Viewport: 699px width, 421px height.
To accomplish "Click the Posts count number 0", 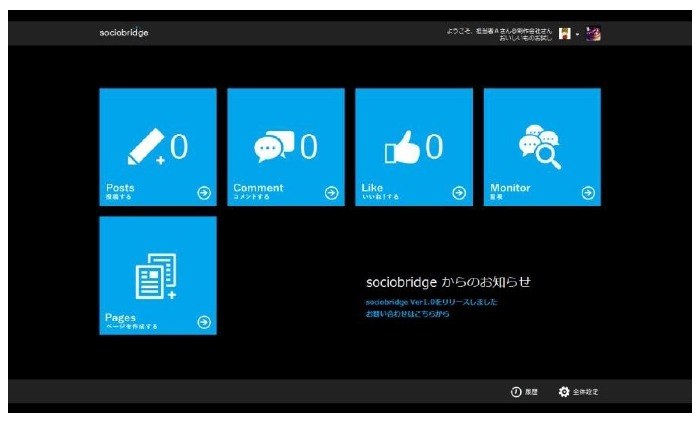I will 179,147.
